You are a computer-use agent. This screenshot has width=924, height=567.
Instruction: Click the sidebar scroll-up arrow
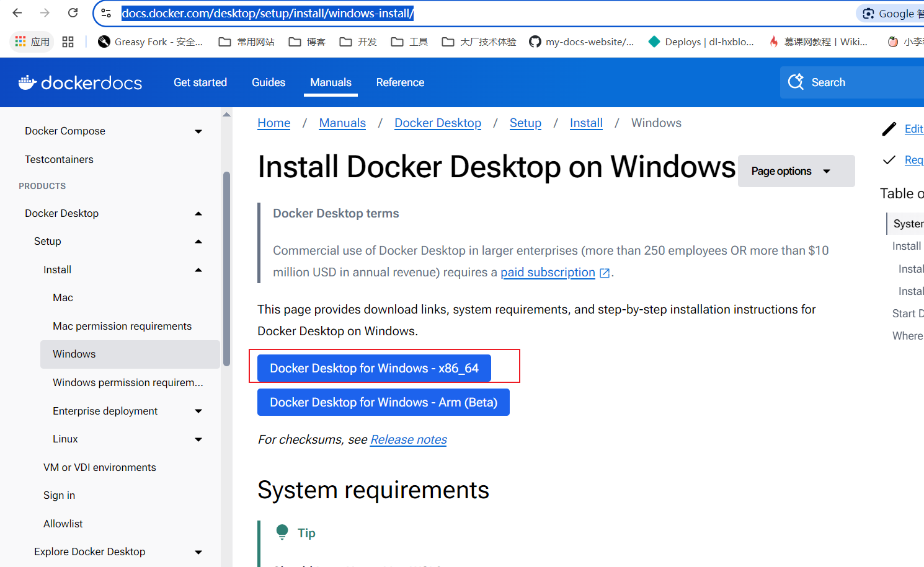coord(226,115)
